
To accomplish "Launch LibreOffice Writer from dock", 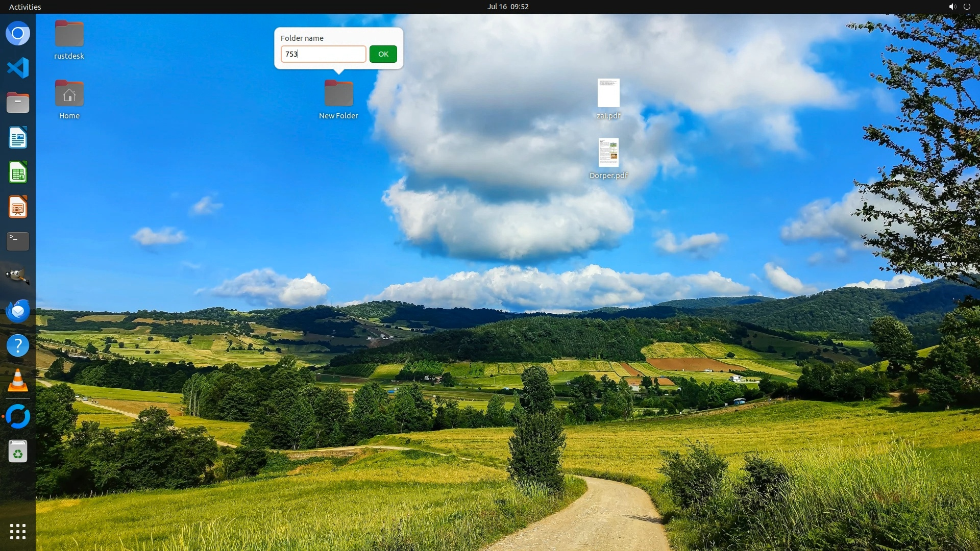I will [18, 138].
